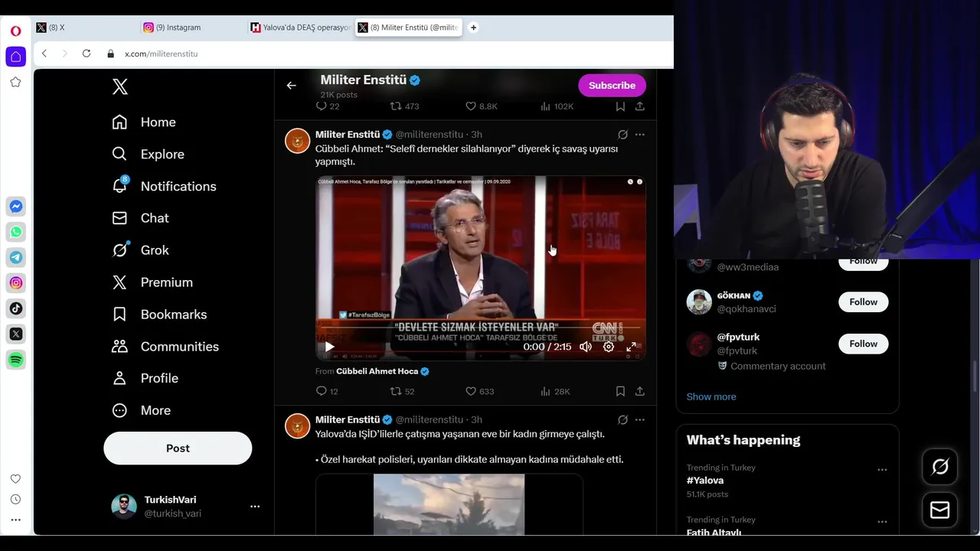
Task: Open Bookmarks in X navigation
Action: coord(159,315)
